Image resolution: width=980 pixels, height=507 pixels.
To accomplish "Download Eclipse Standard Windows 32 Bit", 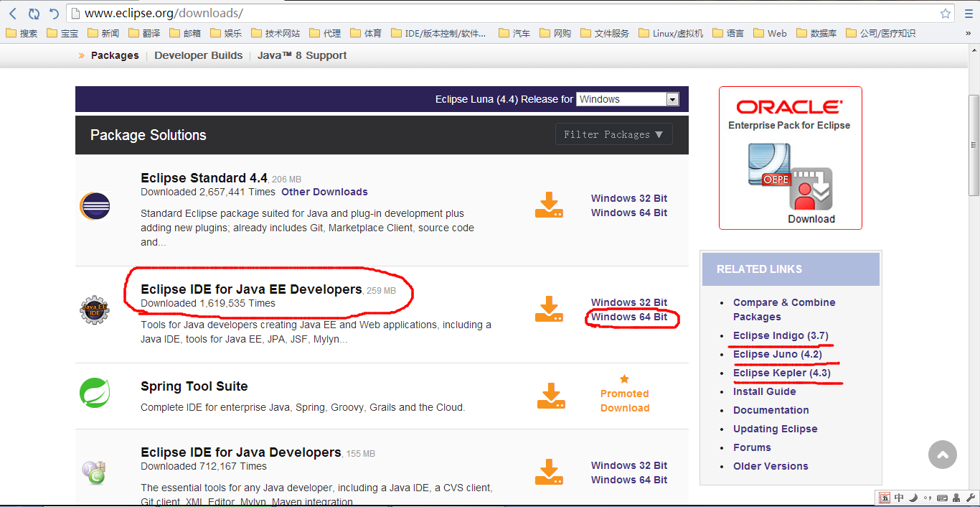I will click(x=629, y=198).
